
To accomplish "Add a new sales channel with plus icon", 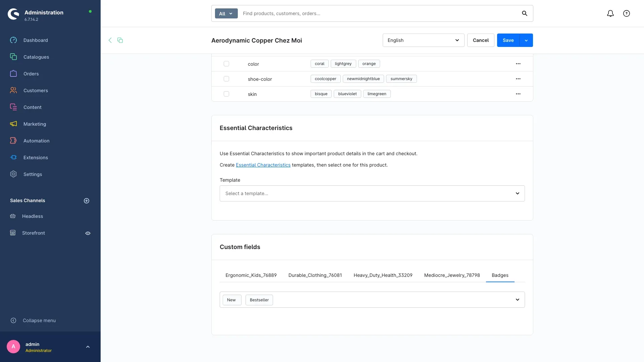I will [87, 201].
